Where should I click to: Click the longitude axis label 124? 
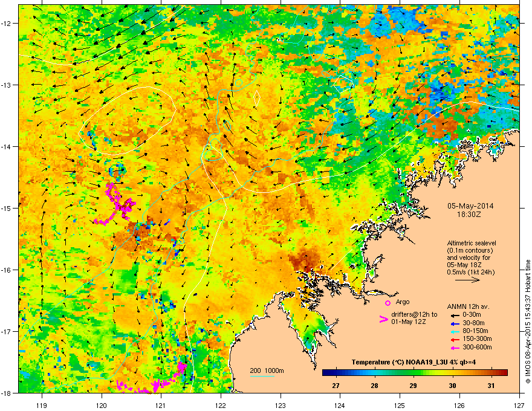(x=340, y=405)
